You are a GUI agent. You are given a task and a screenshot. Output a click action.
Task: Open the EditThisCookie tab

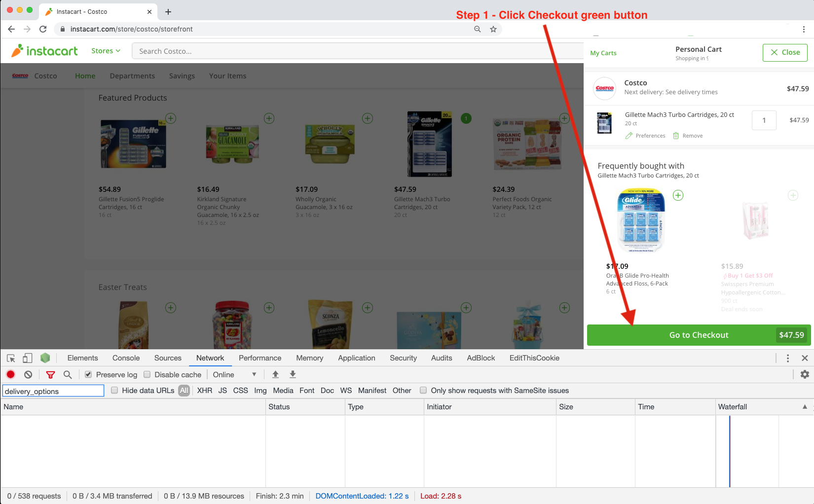click(534, 358)
